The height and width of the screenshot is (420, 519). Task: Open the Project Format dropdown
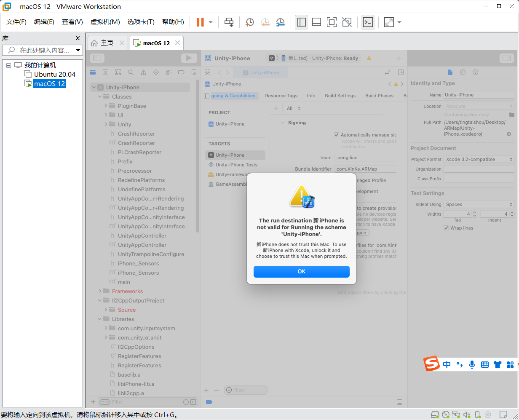point(479,159)
